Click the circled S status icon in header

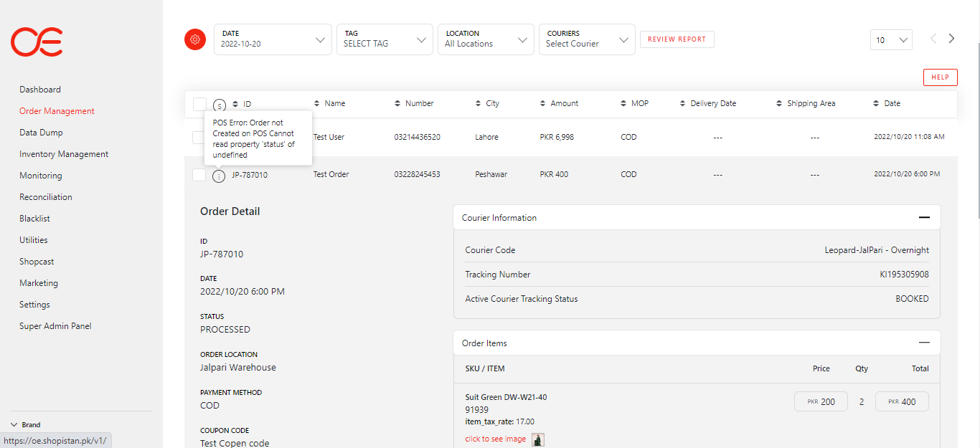tap(220, 105)
